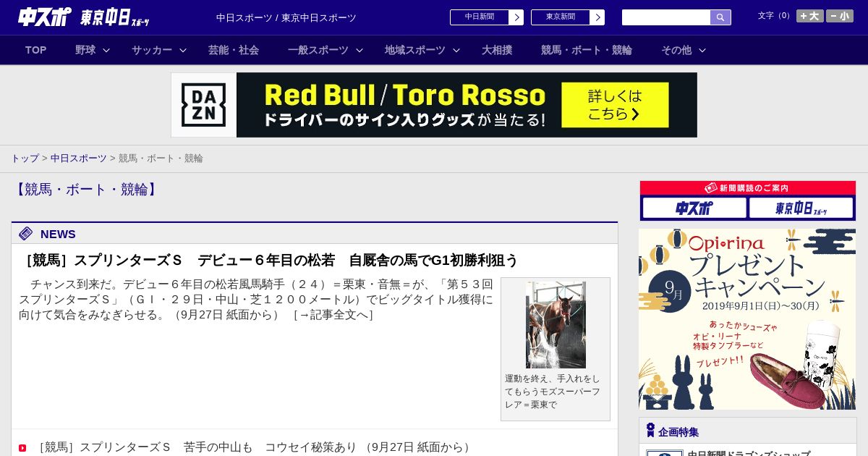Click the 詳しくはこちら yellow banner button
This screenshot has height=456, width=868.
click(x=615, y=105)
